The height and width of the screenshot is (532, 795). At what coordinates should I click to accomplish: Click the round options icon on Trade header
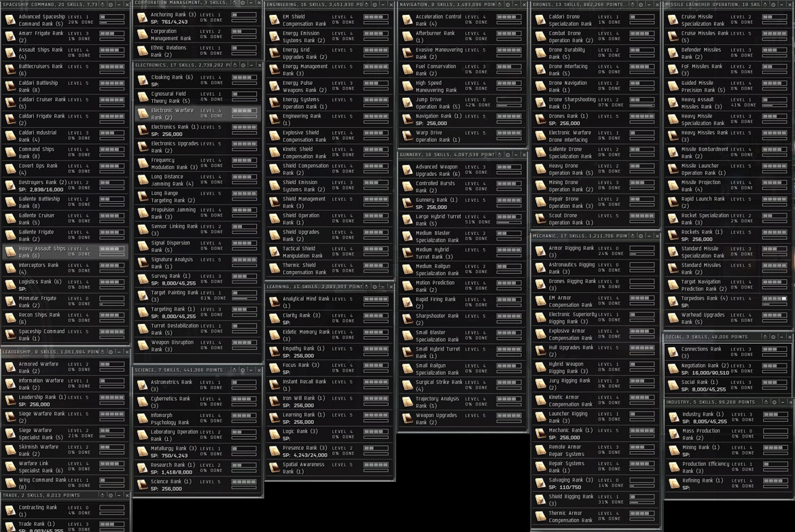coord(111,495)
